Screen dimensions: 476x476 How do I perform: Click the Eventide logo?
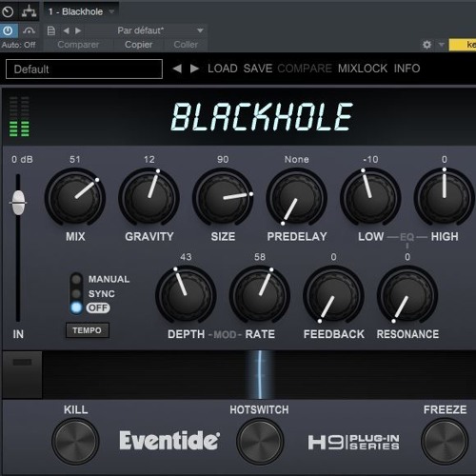pyautogui.click(x=169, y=441)
